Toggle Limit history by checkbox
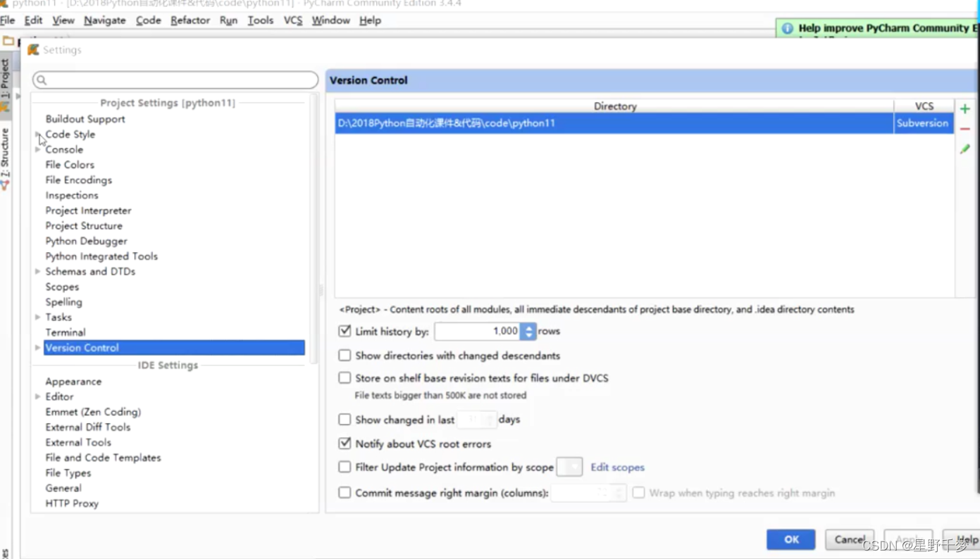The height and width of the screenshot is (559, 980). tap(345, 330)
